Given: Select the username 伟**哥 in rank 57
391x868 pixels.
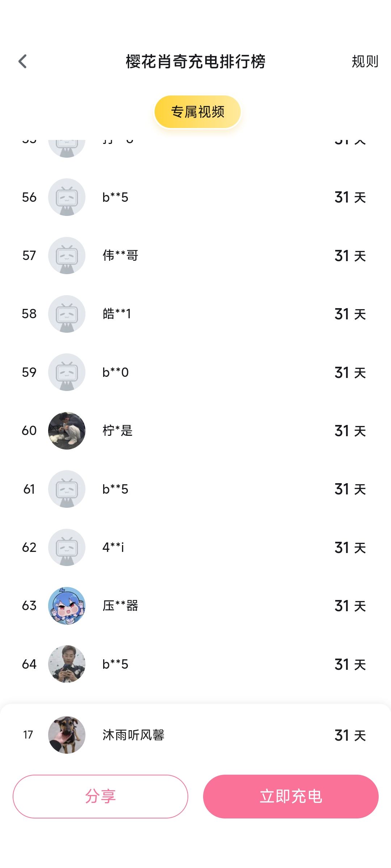Looking at the screenshot, I should coord(120,255).
